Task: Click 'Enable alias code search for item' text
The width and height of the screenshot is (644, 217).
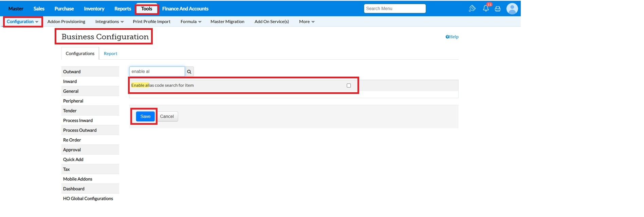Action: pyautogui.click(x=163, y=85)
